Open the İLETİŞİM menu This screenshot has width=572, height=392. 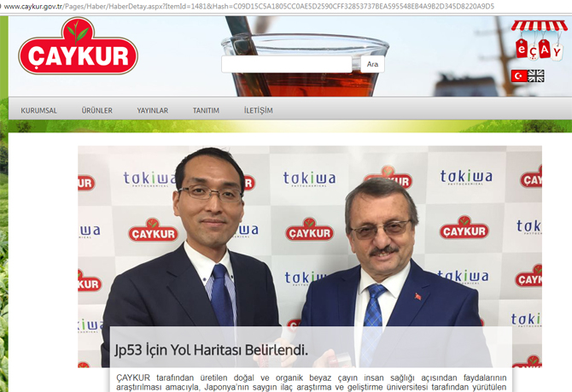pyautogui.click(x=259, y=110)
